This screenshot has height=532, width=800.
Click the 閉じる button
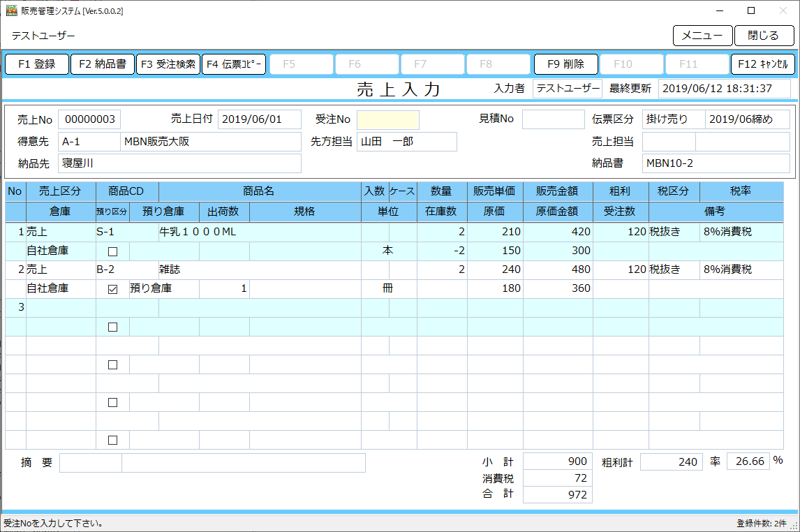(764, 36)
